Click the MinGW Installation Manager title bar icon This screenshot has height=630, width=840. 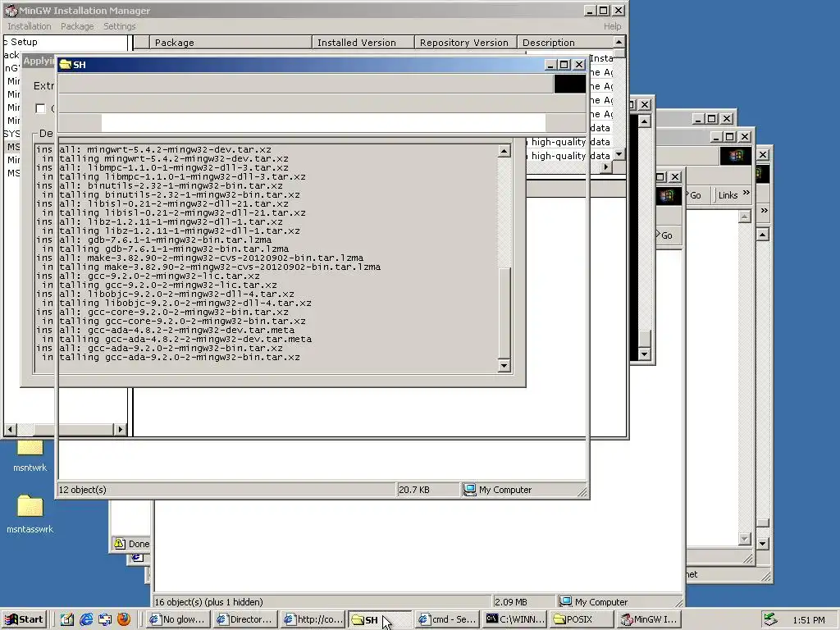(x=11, y=10)
